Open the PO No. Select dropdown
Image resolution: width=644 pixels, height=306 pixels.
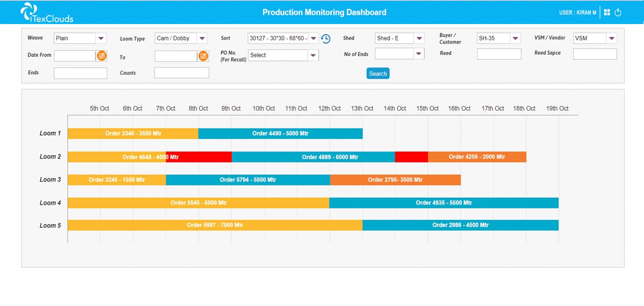click(x=313, y=55)
